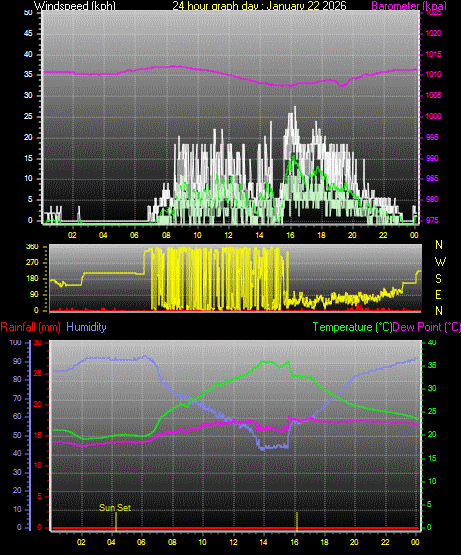Click barometer axis value 985
This screenshot has width=461, height=555.
point(432,178)
